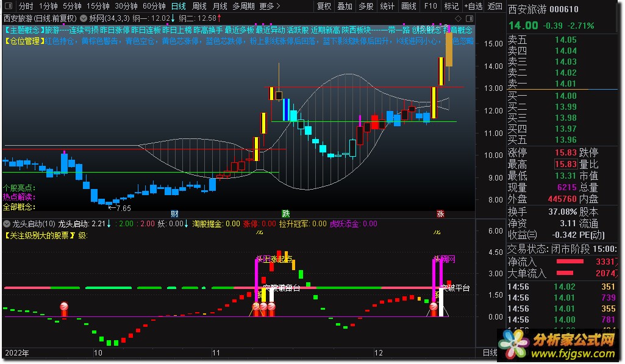The width and height of the screenshot is (625, 364).
Task: Click 返回 to go back
Action: click(x=495, y=6)
